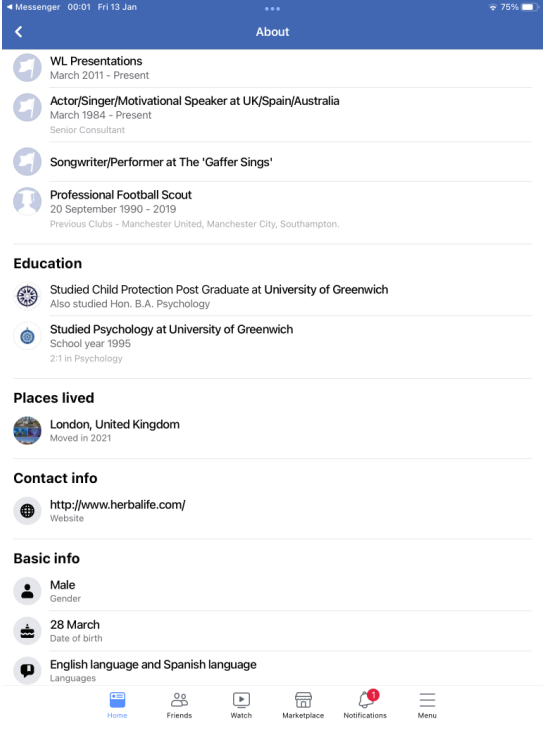
Task: Open Marketplace from the bottom bar
Action: pyautogui.click(x=303, y=705)
